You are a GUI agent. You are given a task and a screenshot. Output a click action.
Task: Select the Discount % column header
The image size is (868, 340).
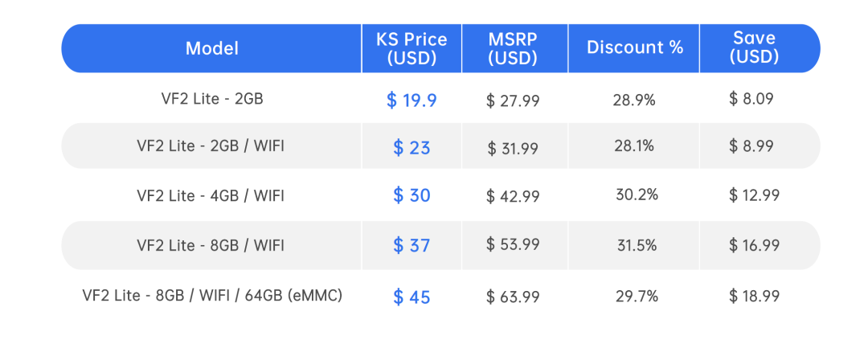[634, 48]
